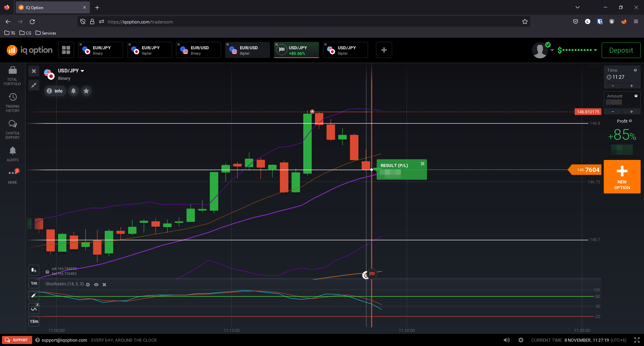Remove the Stochastic indicator
The width and height of the screenshot is (644, 346).
pos(104,284)
